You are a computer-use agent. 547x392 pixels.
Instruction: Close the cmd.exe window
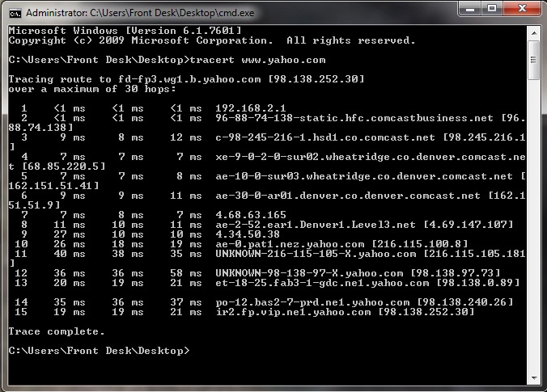[522, 9]
